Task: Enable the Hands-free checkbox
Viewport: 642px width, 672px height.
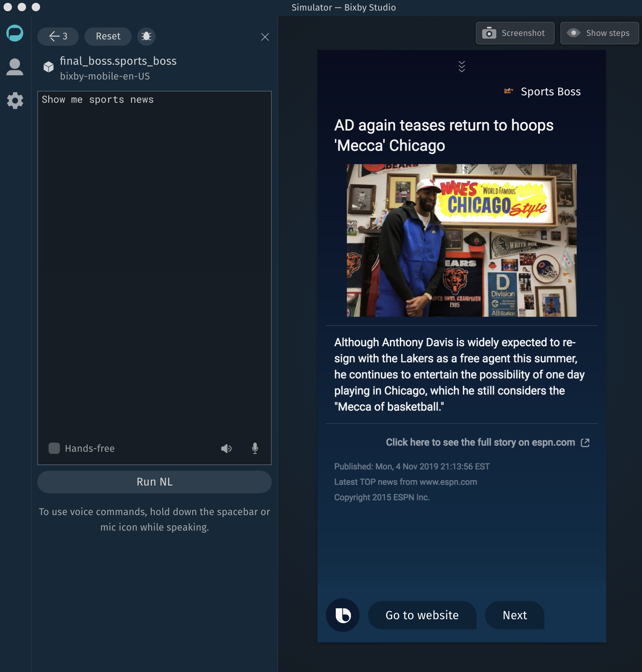Action: tap(54, 448)
